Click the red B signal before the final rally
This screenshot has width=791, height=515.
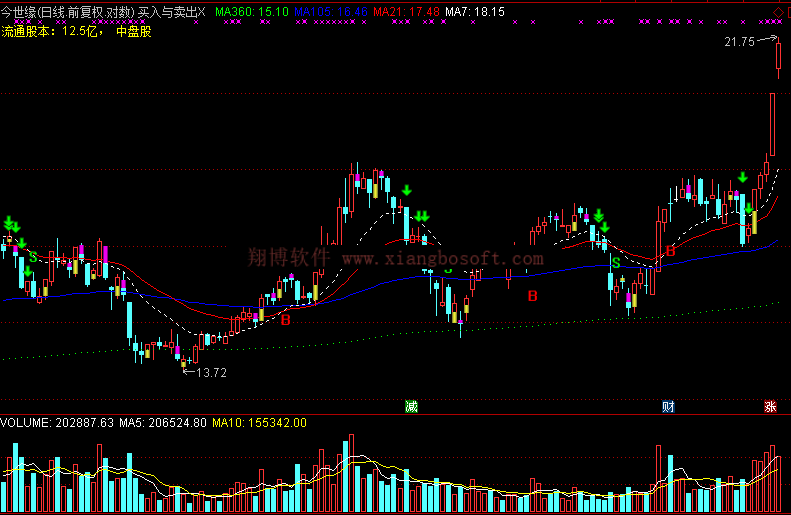tap(670, 251)
